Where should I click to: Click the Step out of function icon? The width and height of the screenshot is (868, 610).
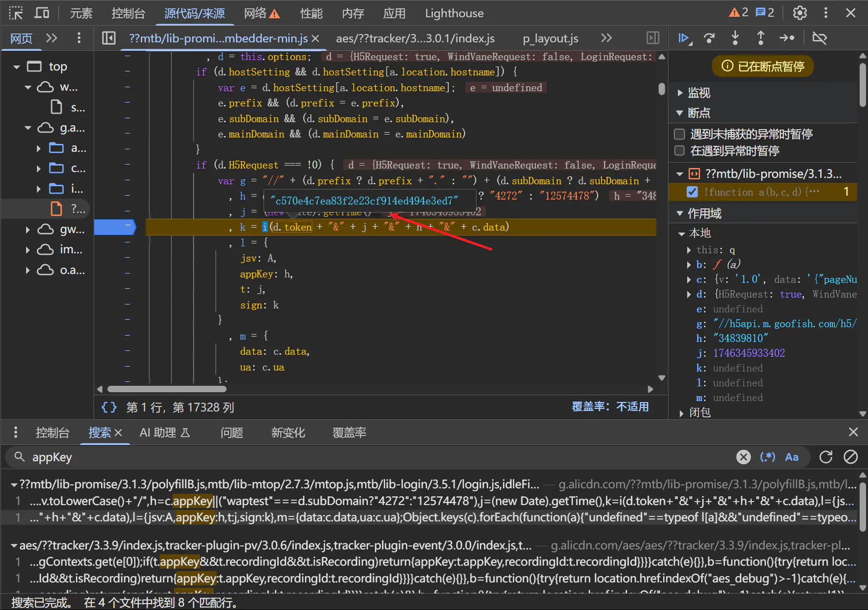pos(761,38)
